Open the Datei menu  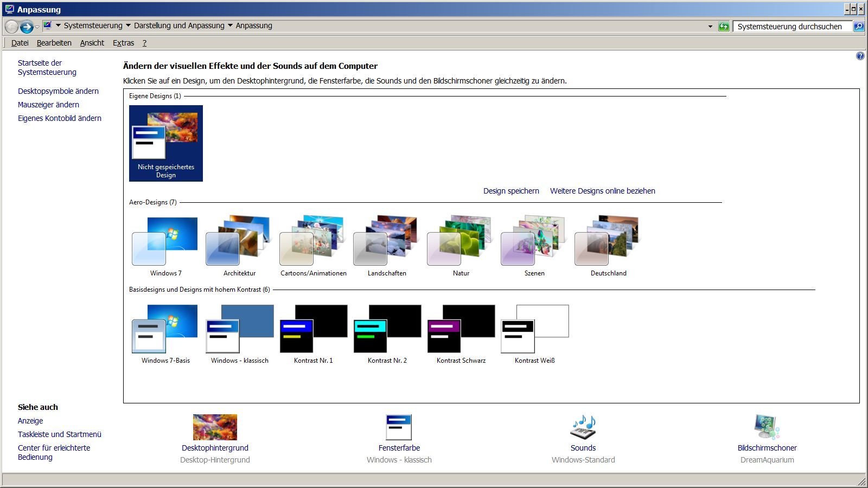pos(20,43)
